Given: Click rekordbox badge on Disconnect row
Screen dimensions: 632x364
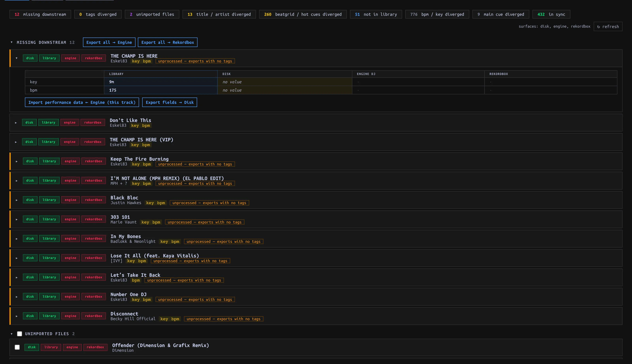Looking at the screenshot, I should [94, 316].
